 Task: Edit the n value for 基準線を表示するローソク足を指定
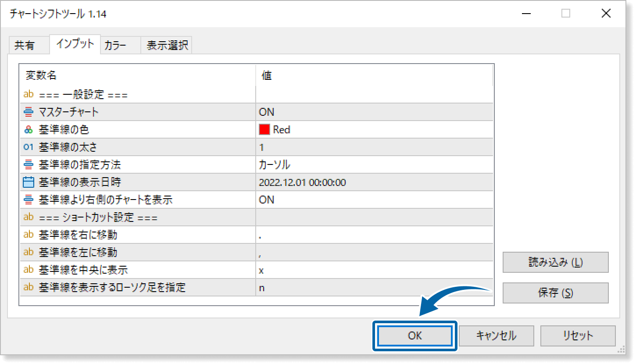(374, 287)
